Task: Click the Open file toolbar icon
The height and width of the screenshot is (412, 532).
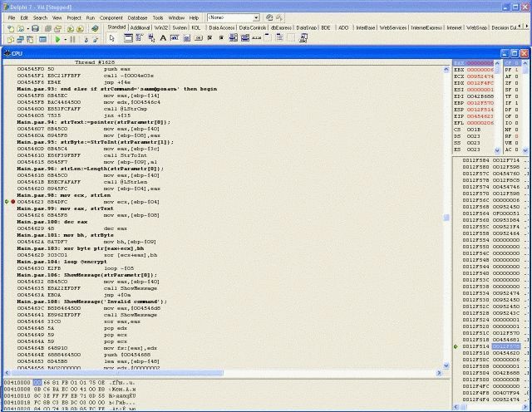Action: 20,29
